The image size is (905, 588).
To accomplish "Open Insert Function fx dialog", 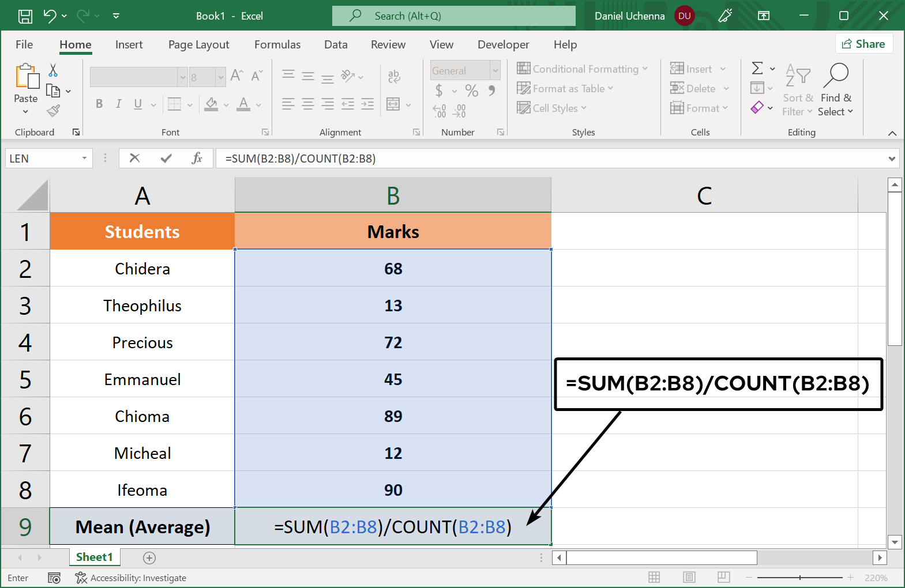I will click(197, 158).
